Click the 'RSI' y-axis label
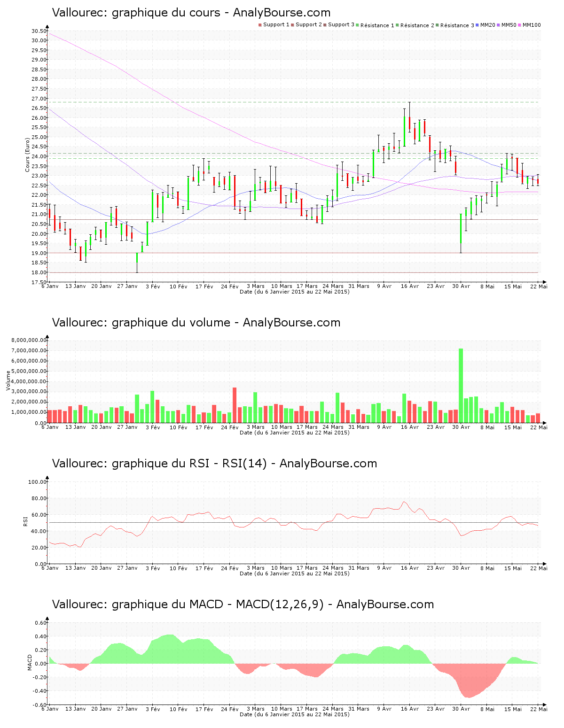Screen dimensions: 564x728 [25, 521]
